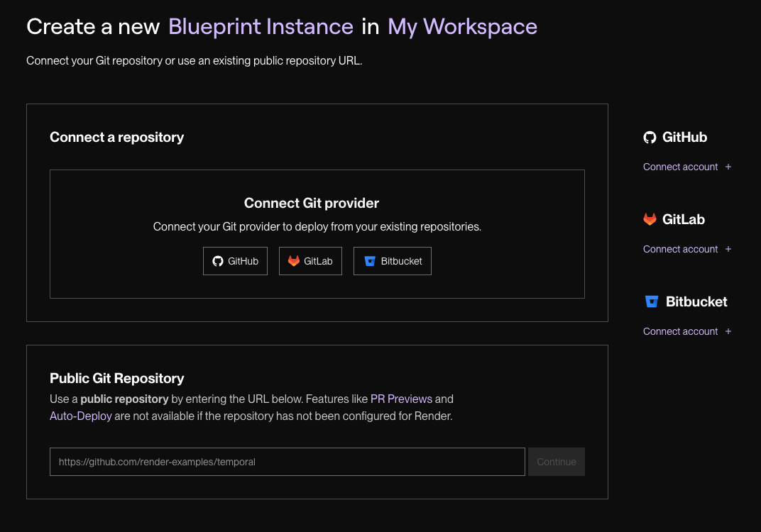Follow the Auto-Deploy link
Viewport: 761px width, 532px height.
click(81, 416)
